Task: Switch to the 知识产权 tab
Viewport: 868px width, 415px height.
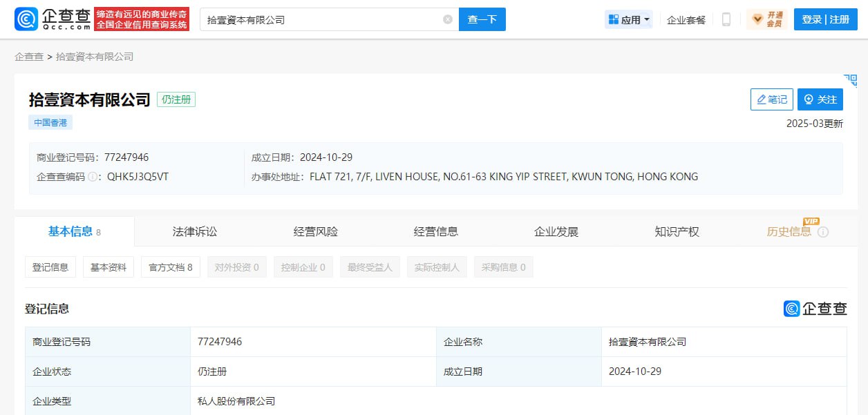Action: click(677, 232)
